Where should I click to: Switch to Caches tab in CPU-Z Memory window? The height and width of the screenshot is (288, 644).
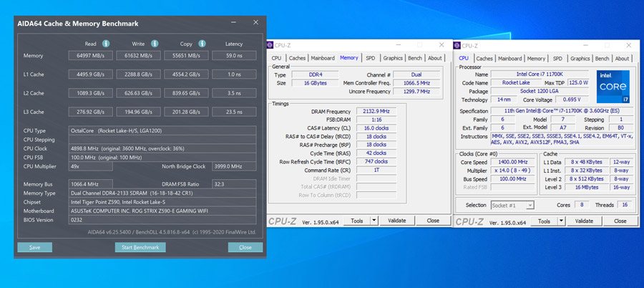[x=297, y=58]
